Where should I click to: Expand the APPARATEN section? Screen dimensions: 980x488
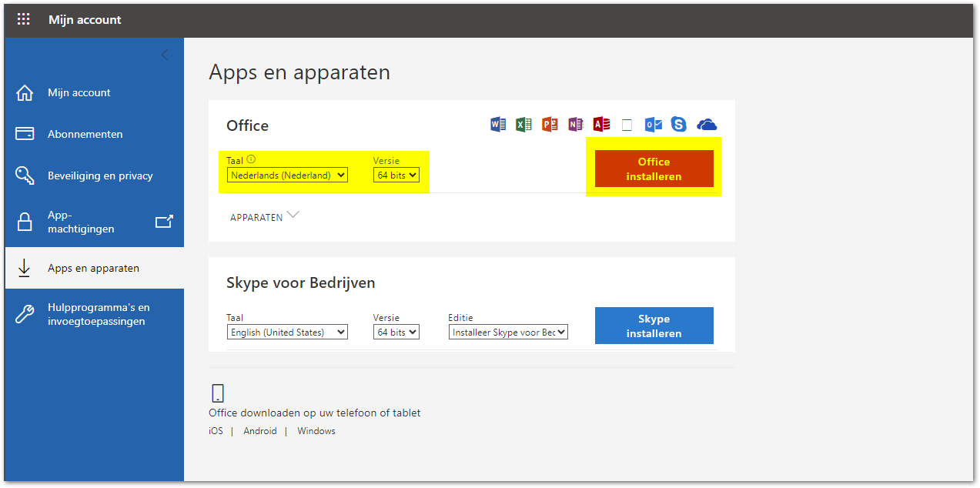click(264, 217)
